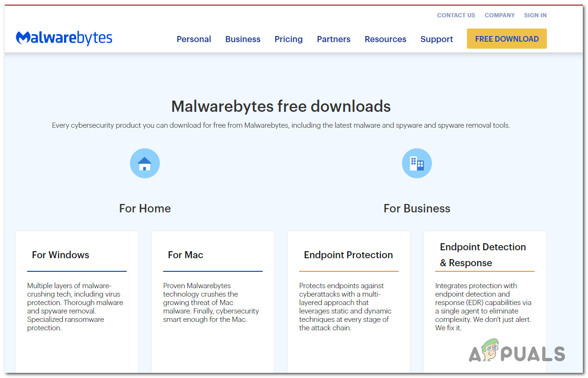Open the Support menu
This screenshot has width=588, height=378.
point(437,39)
